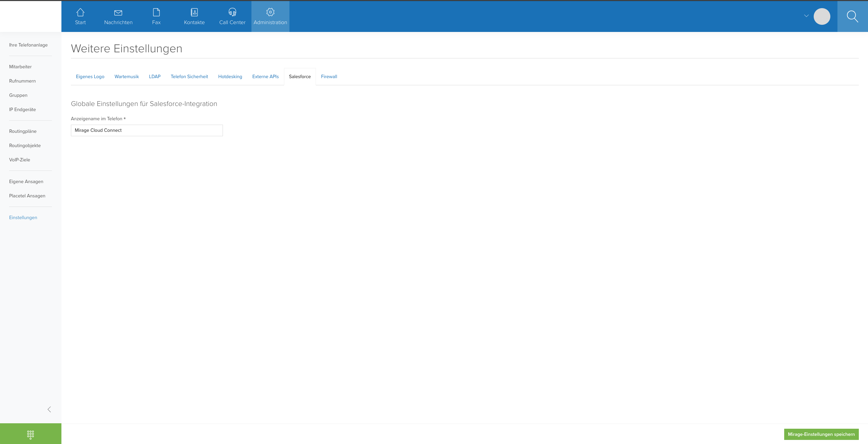Select the Salesforce tab
The width and height of the screenshot is (868, 444).
coord(300,76)
